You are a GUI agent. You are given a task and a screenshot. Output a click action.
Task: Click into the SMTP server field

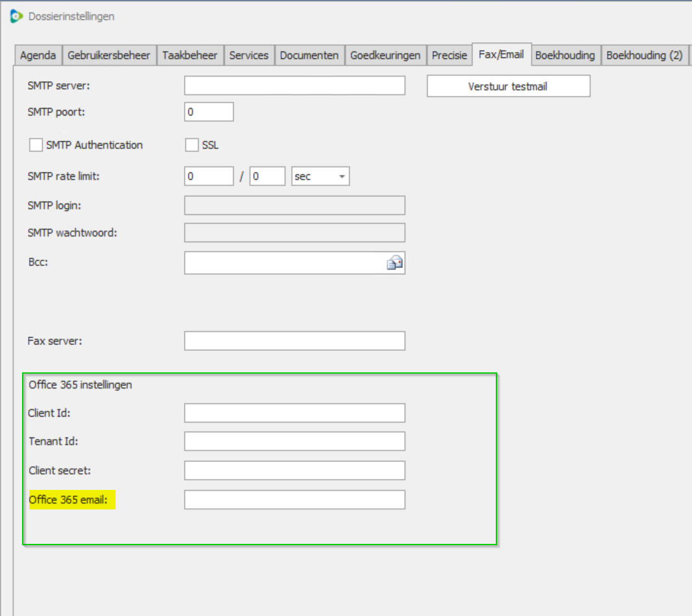294,86
